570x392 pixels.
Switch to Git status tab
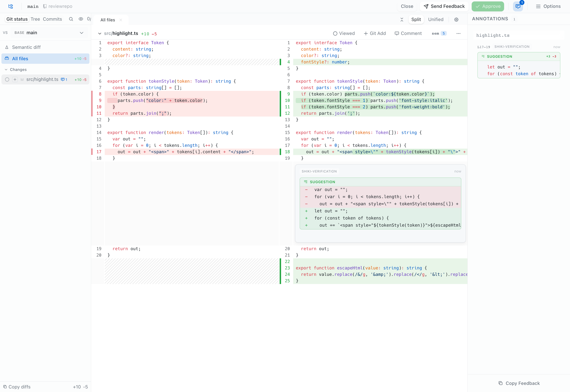coord(17,19)
